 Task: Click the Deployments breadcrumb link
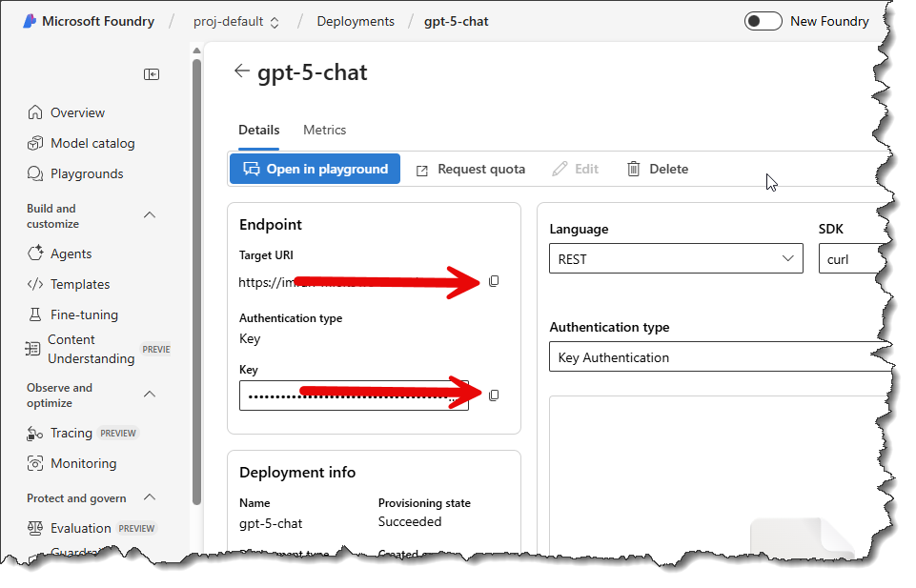[x=356, y=21]
